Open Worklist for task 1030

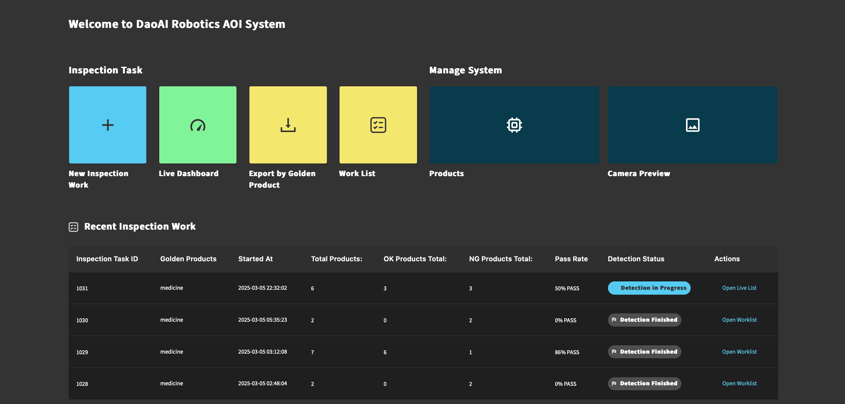tap(739, 320)
